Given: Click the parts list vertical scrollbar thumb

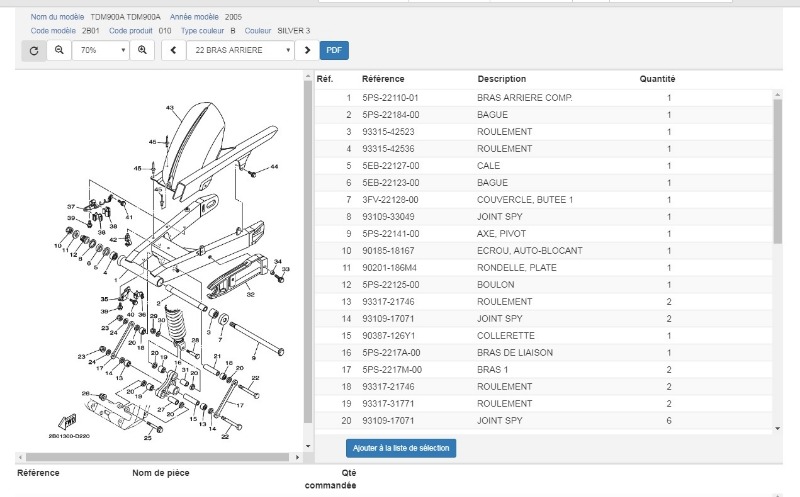Looking at the screenshot, I should point(776,170).
